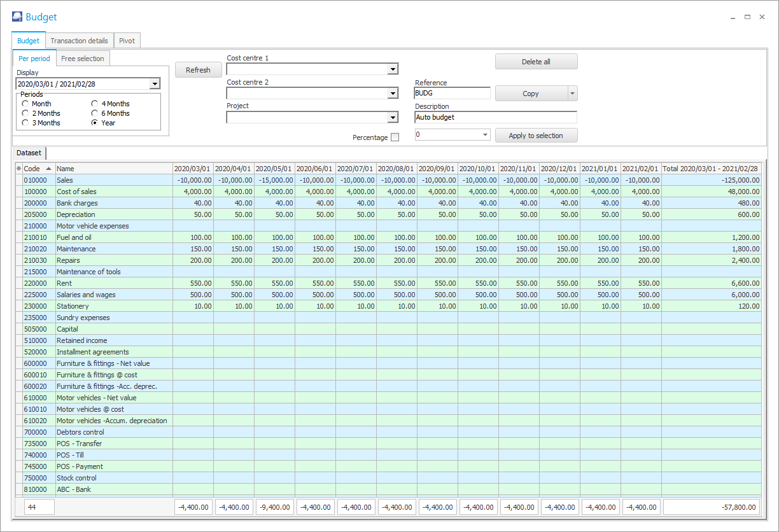Select the Month period radio button
This screenshot has height=532, width=779.
25,104
